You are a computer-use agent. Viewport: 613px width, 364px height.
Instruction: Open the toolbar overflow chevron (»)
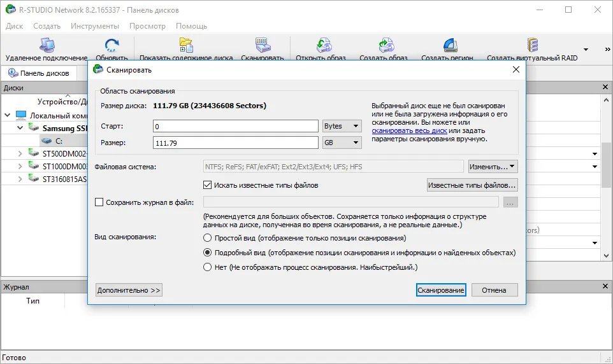pos(607,49)
